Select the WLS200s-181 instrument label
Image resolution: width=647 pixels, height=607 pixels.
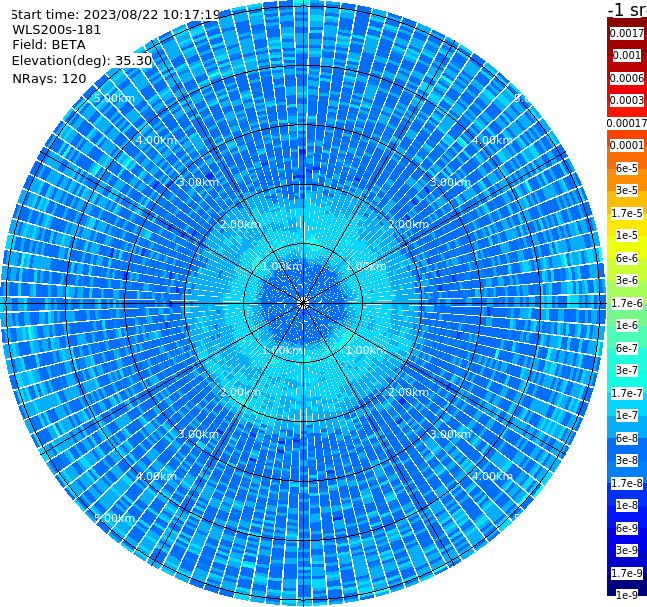click(57, 30)
